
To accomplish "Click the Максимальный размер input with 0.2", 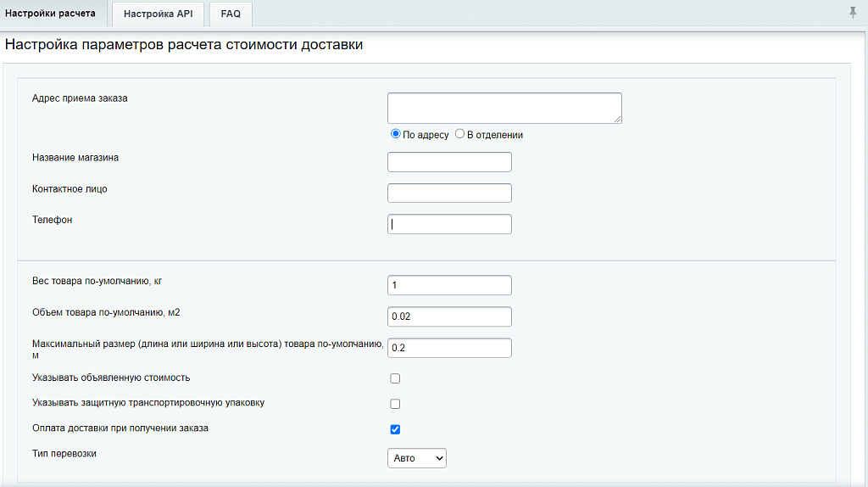I will 449,348.
